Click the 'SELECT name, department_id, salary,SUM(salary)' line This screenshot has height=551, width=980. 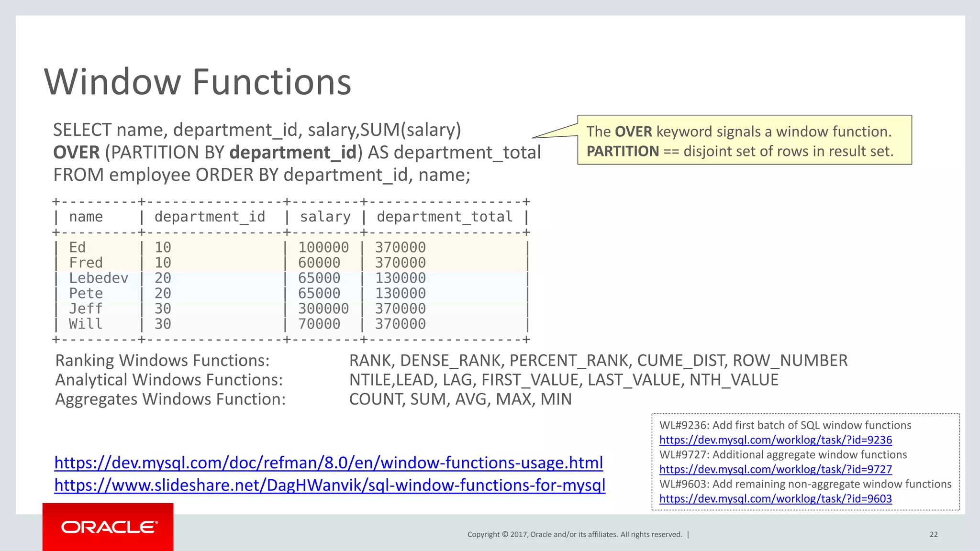coord(257,130)
